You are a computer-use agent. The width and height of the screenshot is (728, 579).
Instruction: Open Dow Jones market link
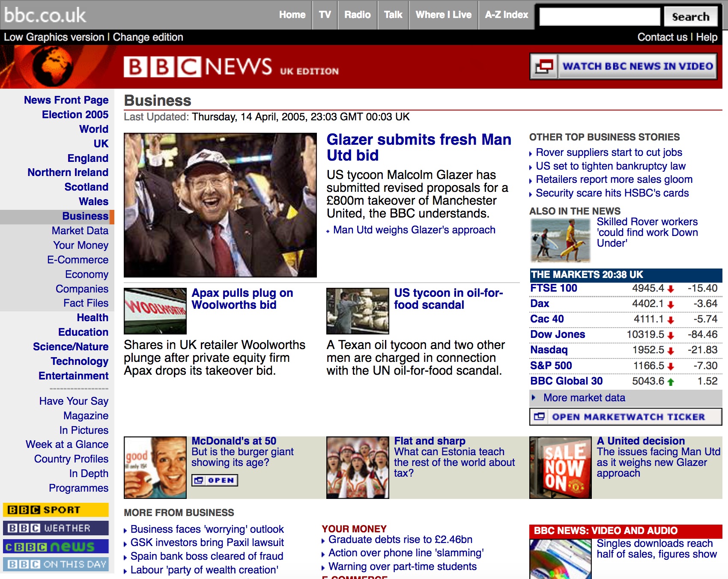tap(558, 334)
